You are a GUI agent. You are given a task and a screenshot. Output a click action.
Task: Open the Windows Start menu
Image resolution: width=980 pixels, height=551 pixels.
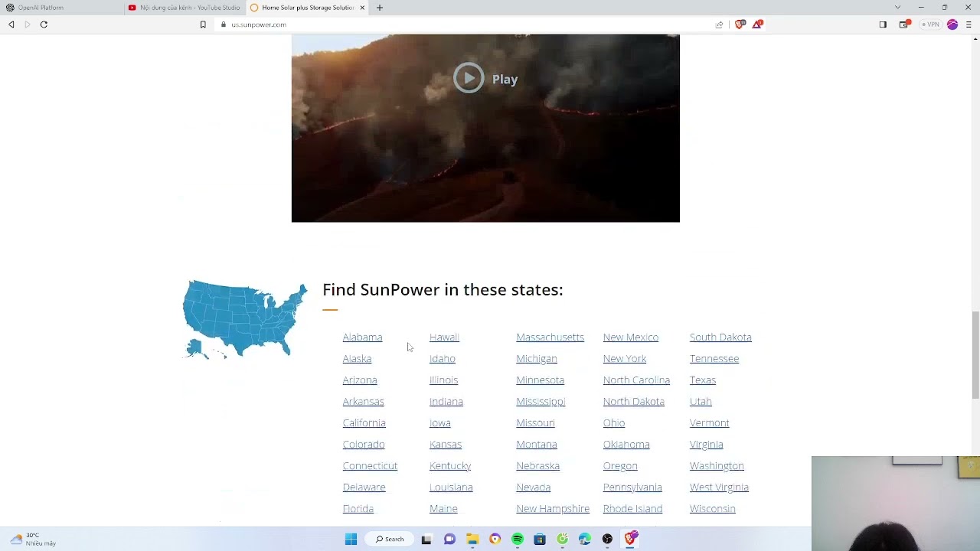click(x=351, y=539)
